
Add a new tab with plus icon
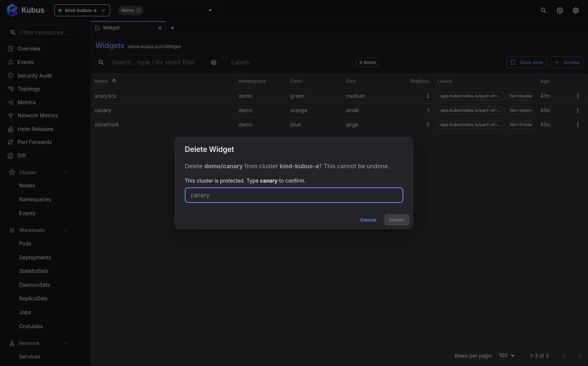(172, 28)
